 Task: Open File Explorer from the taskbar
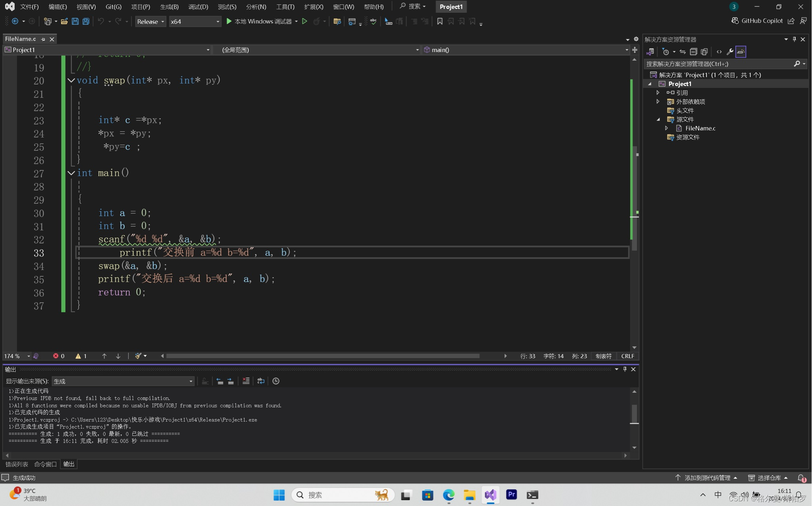click(x=469, y=495)
